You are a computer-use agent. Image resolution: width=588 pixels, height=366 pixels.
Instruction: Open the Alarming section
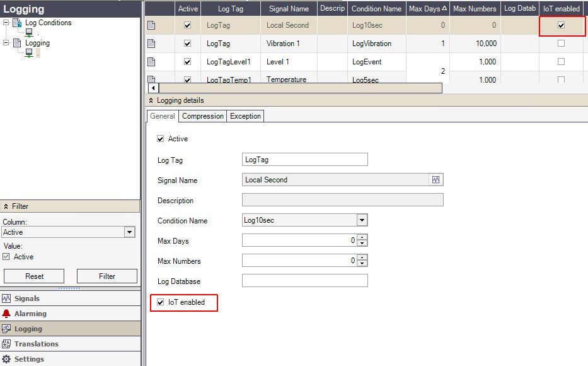point(71,314)
